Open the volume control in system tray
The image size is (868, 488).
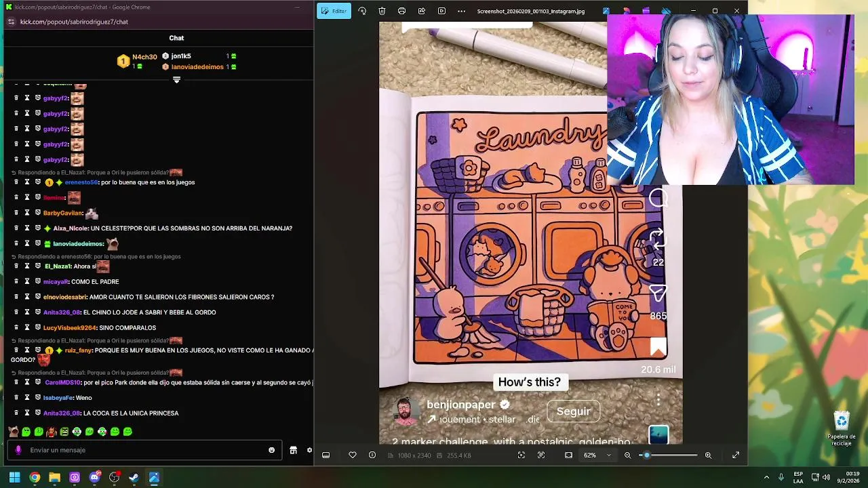(826, 477)
